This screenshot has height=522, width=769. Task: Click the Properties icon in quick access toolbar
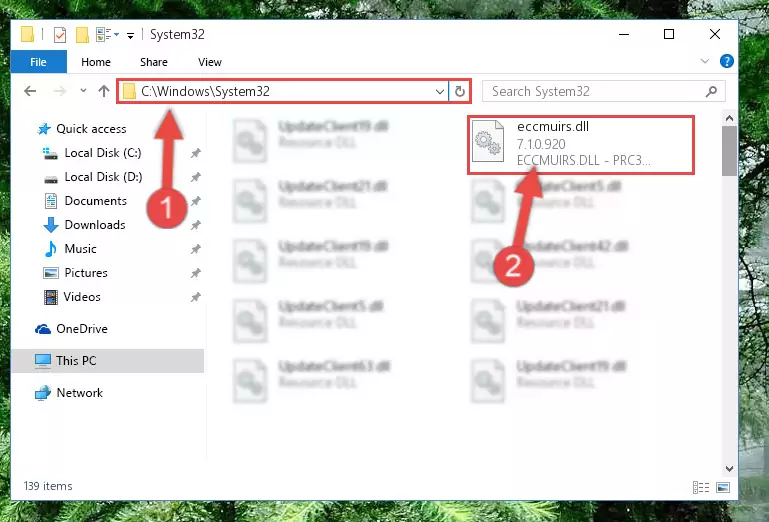pyautogui.click(x=60, y=35)
